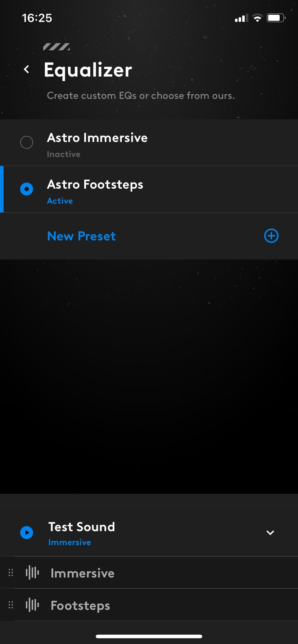Add a preset with the plus icon
Screen dimensions: 298x644
pyautogui.click(x=271, y=236)
